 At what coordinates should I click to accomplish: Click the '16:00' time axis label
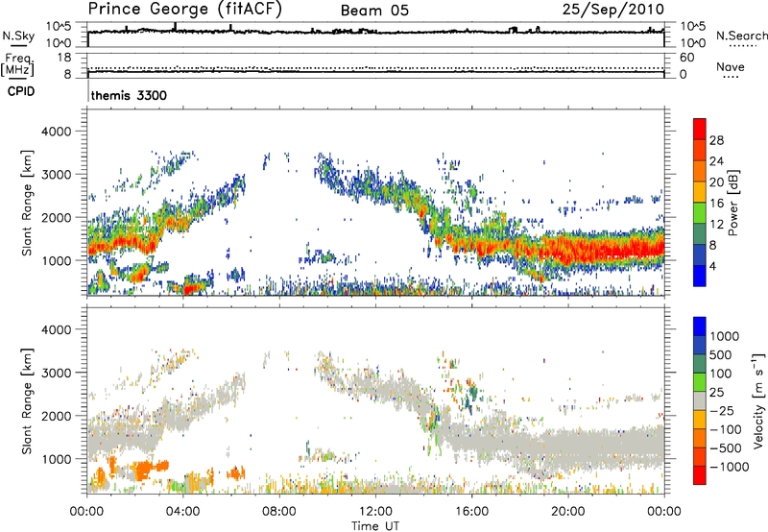[x=471, y=512]
